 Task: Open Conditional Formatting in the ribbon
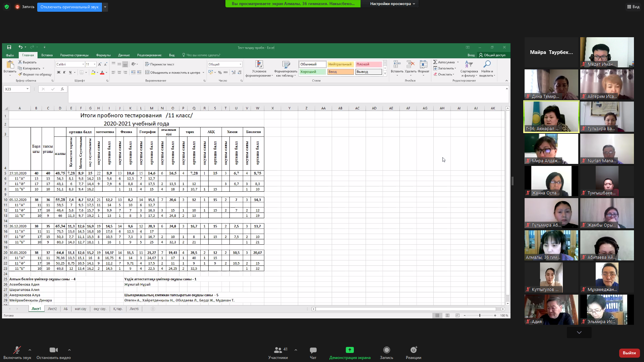click(259, 69)
